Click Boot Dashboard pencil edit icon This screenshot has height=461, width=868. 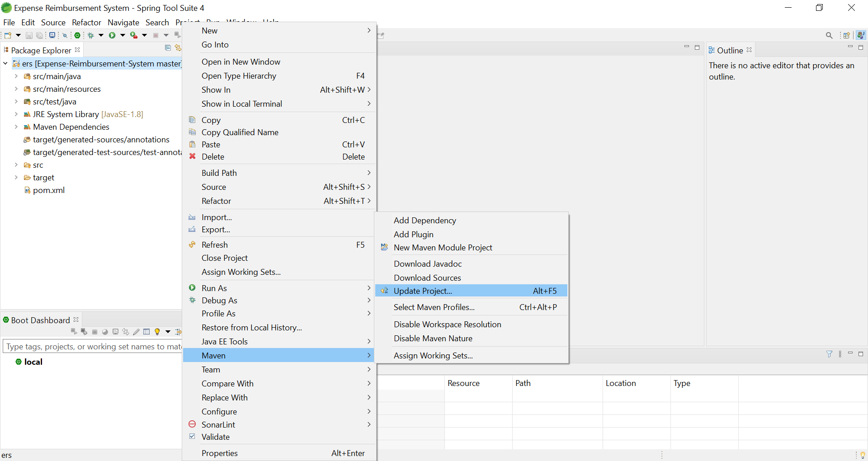tap(136, 332)
